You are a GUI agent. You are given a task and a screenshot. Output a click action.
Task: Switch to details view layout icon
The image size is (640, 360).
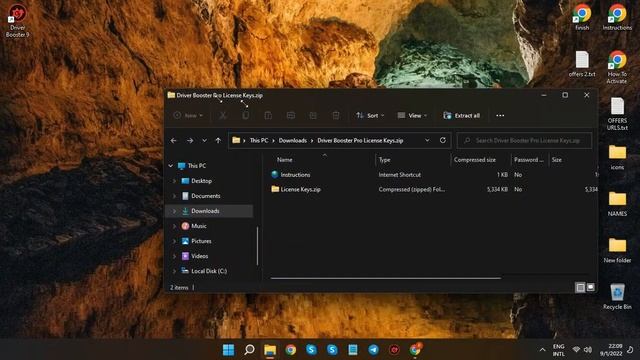(x=580, y=288)
